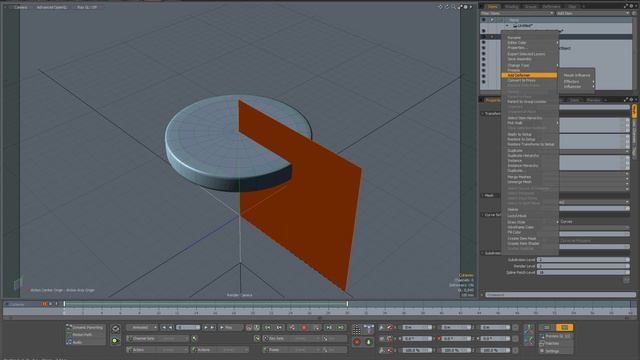The height and width of the screenshot is (360, 640).
Task: Click the red record keyframe icon
Action: click(x=304, y=327)
